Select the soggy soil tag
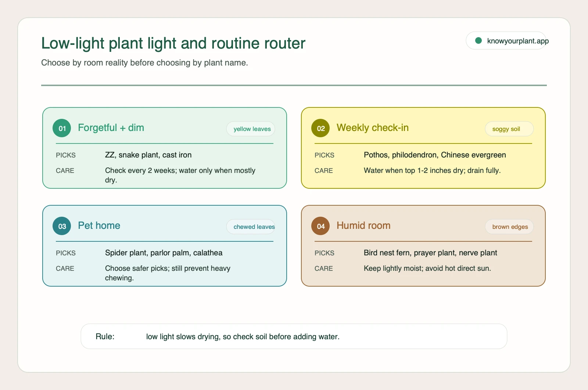588x390 pixels. coord(509,129)
